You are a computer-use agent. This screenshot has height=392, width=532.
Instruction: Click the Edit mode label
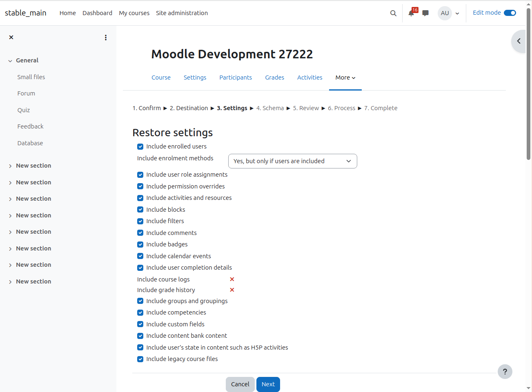[487, 13]
